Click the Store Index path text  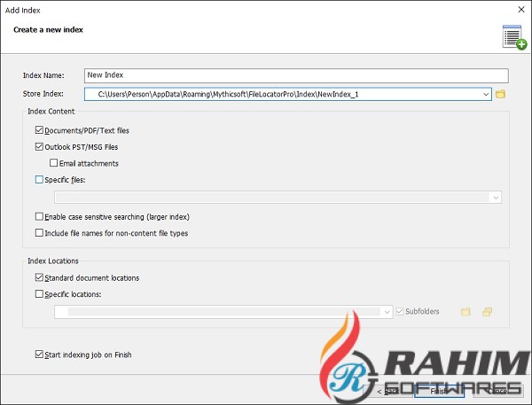coord(228,94)
